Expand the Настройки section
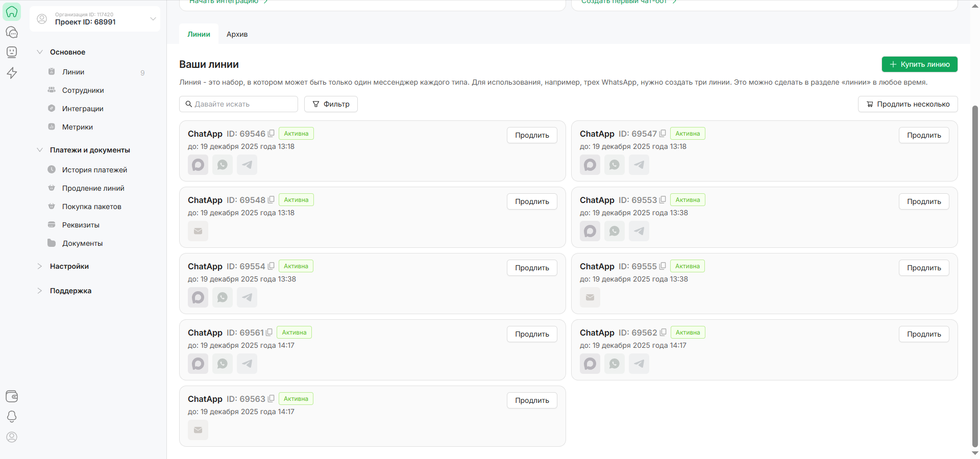980x459 pixels. click(x=40, y=266)
